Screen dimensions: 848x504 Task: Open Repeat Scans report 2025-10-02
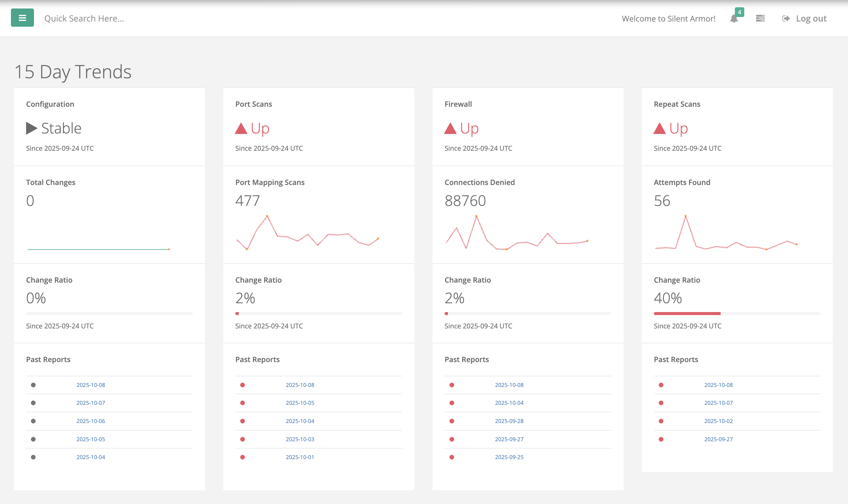718,421
